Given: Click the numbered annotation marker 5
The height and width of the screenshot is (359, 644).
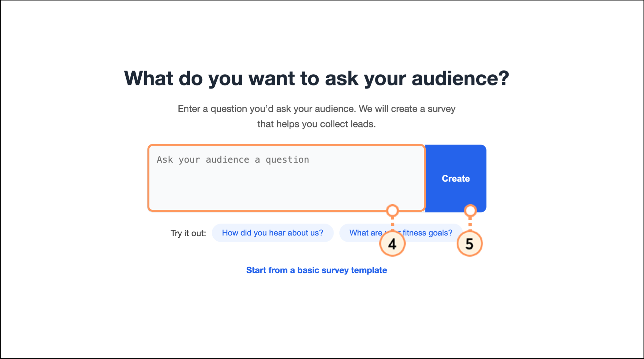Looking at the screenshot, I should pyautogui.click(x=469, y=244).
